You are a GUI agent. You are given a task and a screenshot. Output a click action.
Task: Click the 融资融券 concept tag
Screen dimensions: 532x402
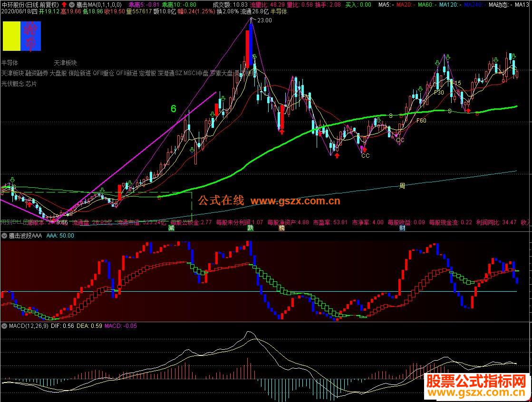(37, 73)
